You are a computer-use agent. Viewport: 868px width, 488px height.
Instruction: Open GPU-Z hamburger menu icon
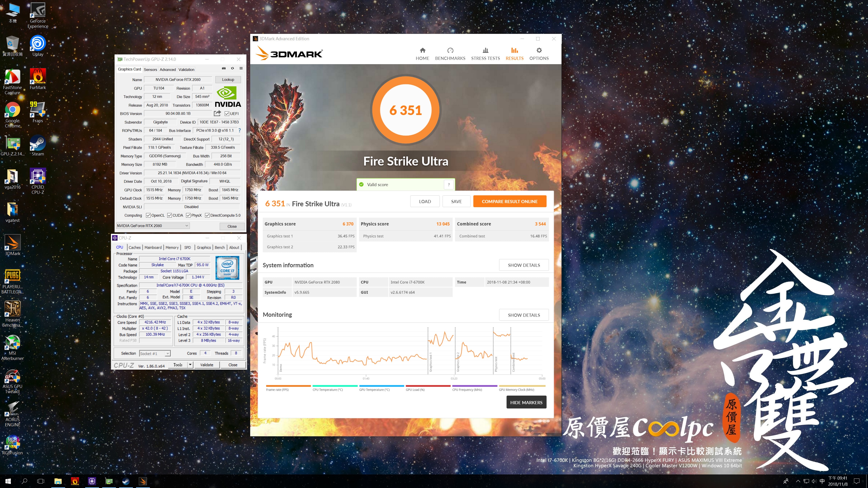point(241,68)
